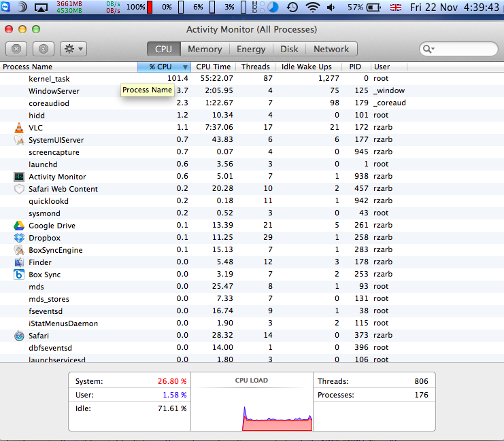This screenshot has width=504, height=441.
Task: Select the VLC cone icon row
Action: tap(19, 128)
